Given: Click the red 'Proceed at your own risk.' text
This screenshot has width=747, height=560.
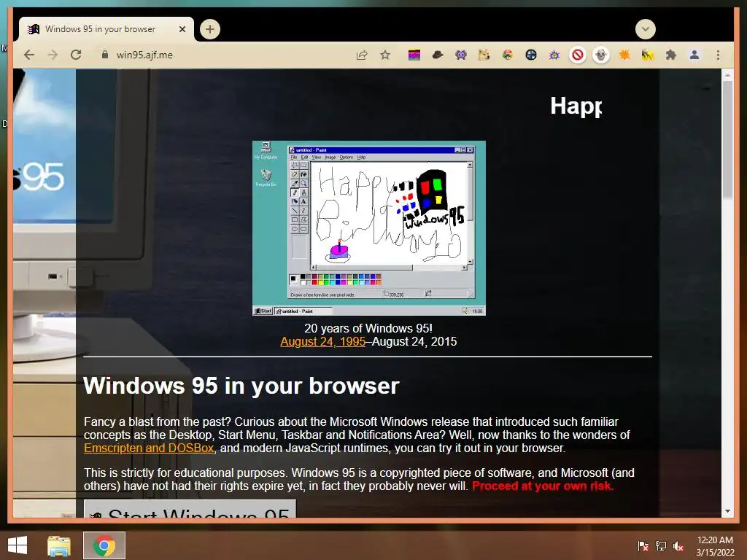Looking at the screenshot, I should 543,486.
